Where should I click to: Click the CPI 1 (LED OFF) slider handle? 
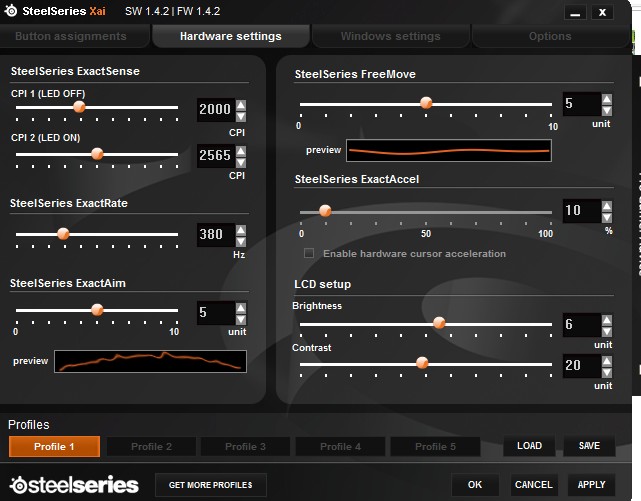[79, 107]
